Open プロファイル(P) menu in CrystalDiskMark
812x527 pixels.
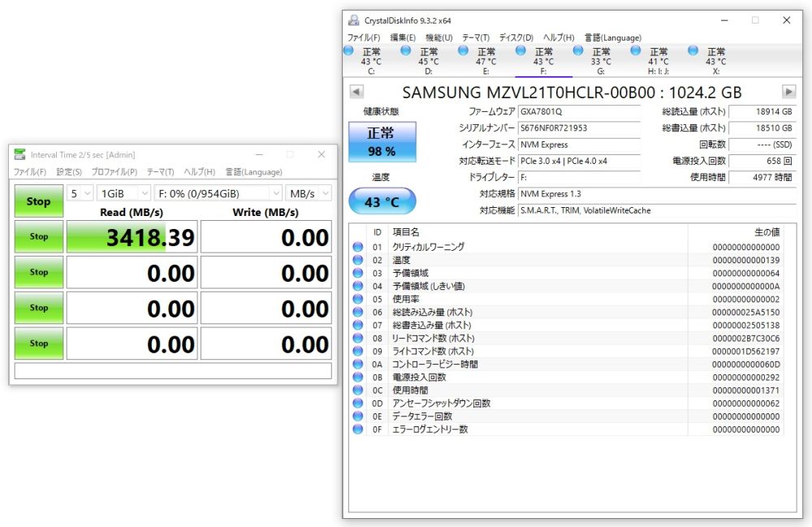[x=114, y=172]
